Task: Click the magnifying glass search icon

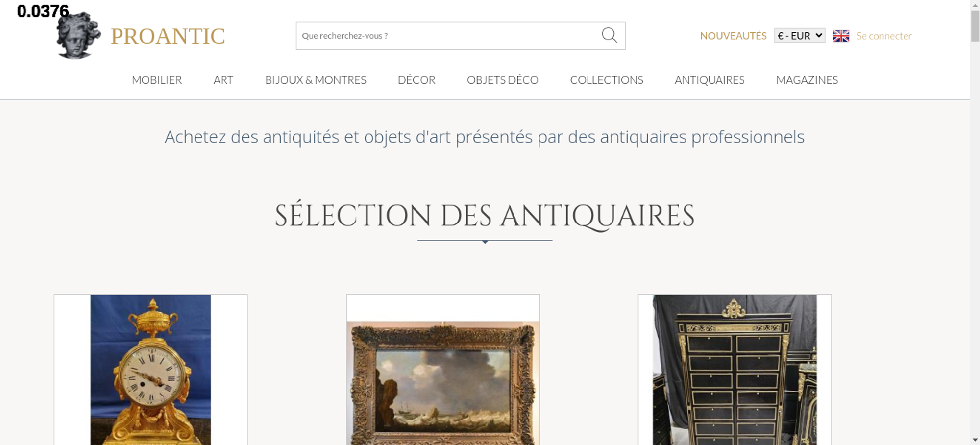Action: (x=609, y=35)
